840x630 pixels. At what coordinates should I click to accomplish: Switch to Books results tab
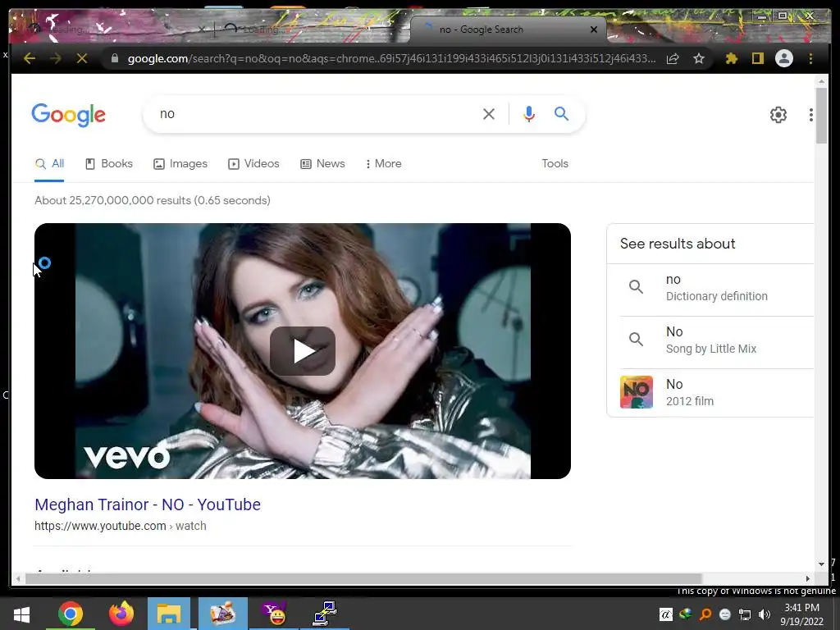click(x=109, y=163)
